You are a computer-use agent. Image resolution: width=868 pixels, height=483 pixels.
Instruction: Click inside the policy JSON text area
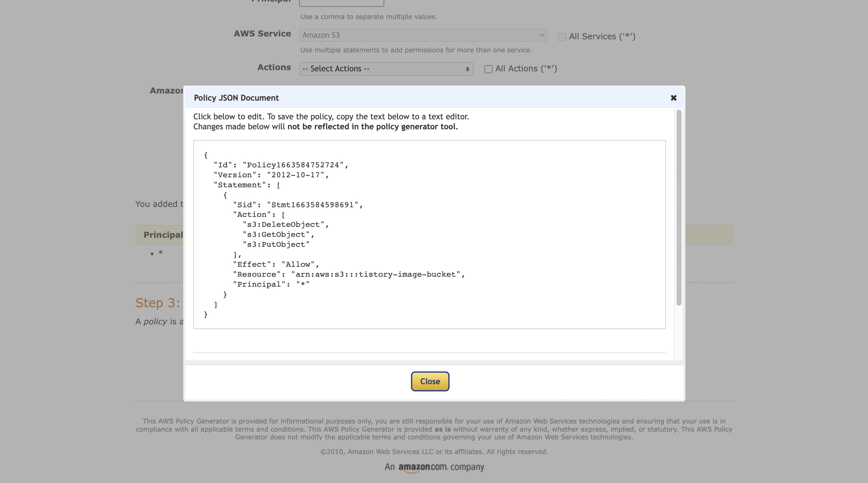point(429,234)
